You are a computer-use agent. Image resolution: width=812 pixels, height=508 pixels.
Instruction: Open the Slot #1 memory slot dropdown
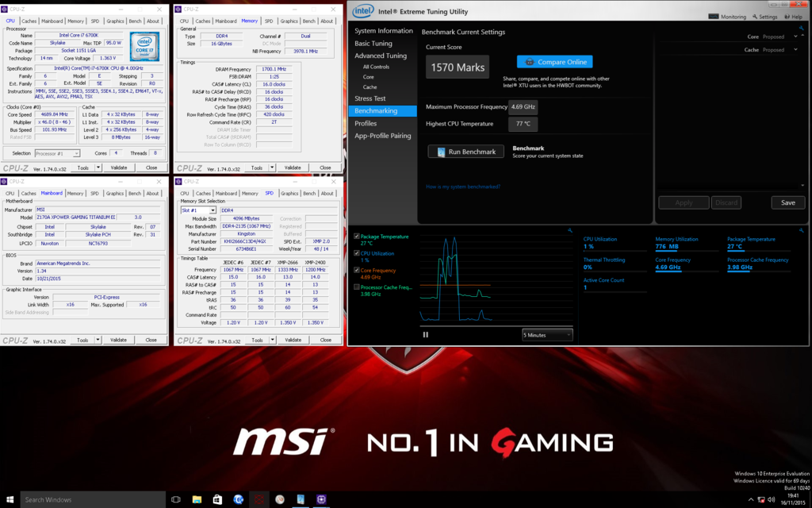coord(198,210)
